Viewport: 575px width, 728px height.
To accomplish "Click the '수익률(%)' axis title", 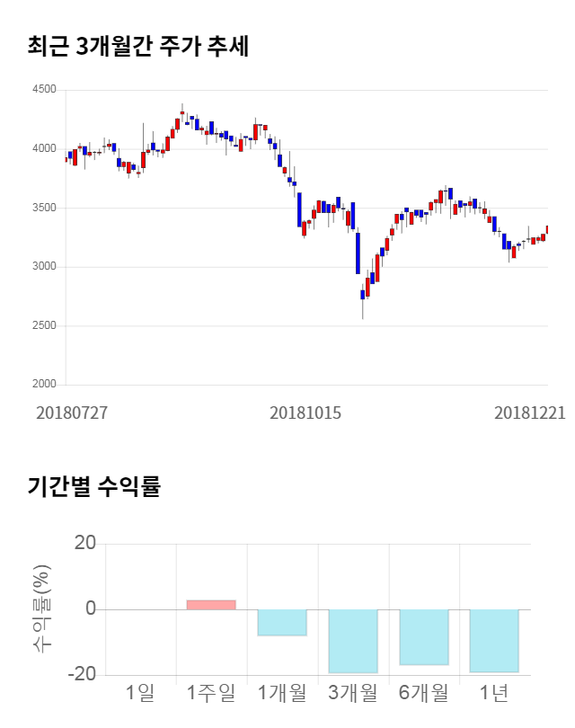I will [x=40, y=609].
